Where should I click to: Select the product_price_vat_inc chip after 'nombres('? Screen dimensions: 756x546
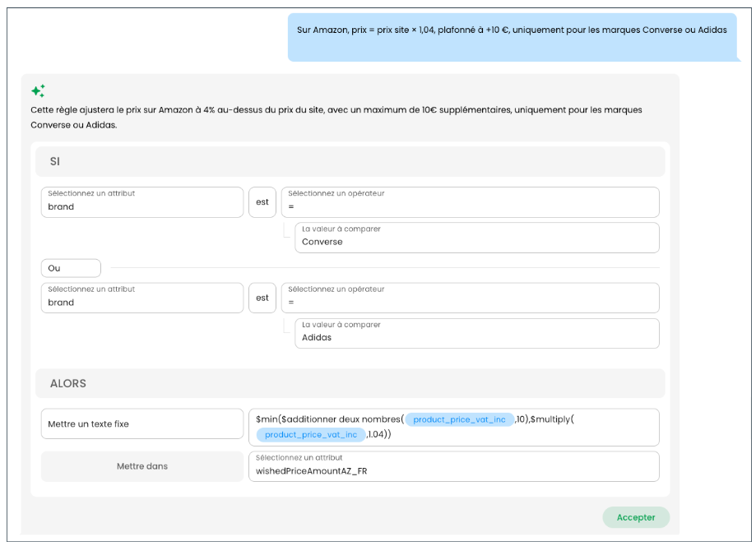tap(459, 419)
